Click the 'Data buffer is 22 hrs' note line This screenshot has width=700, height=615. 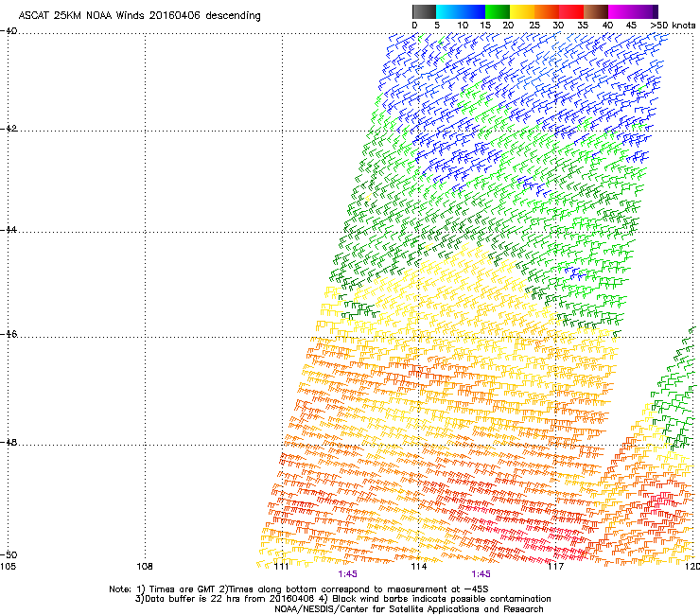click(342, 599)
